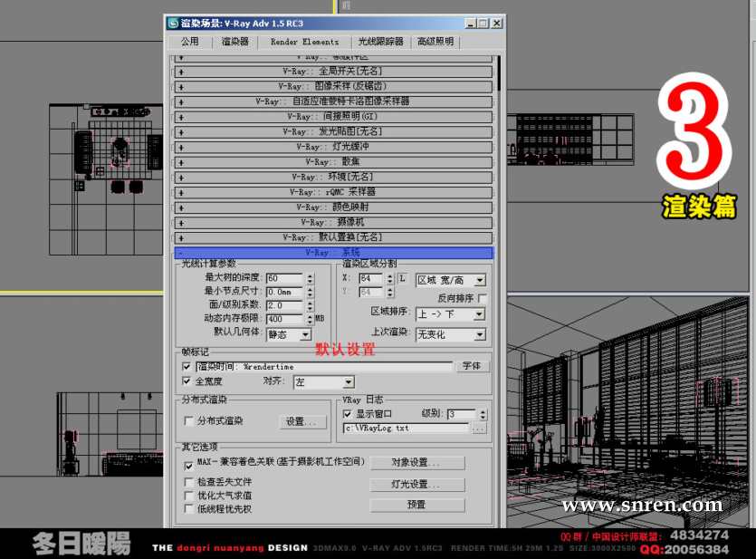Viewport: 756px width, 559px height.
Task: Expand V-Ray 摄像机 rollout
Action: 333,222
